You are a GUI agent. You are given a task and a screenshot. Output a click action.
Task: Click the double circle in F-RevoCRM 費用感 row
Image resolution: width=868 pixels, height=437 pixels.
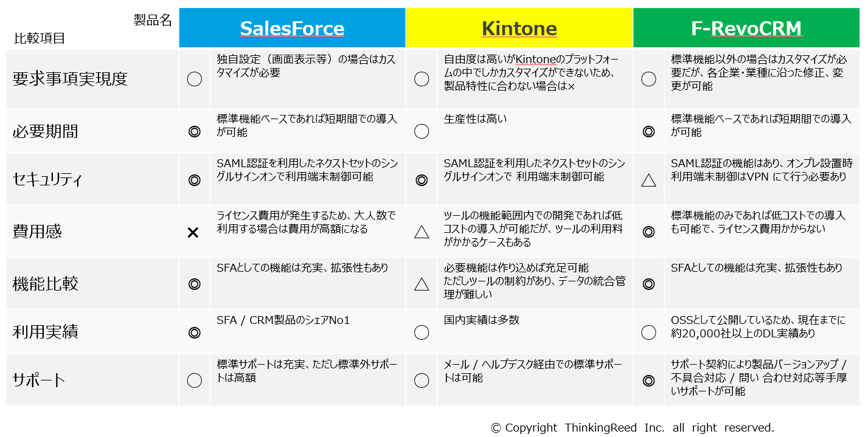pos(648,232)
